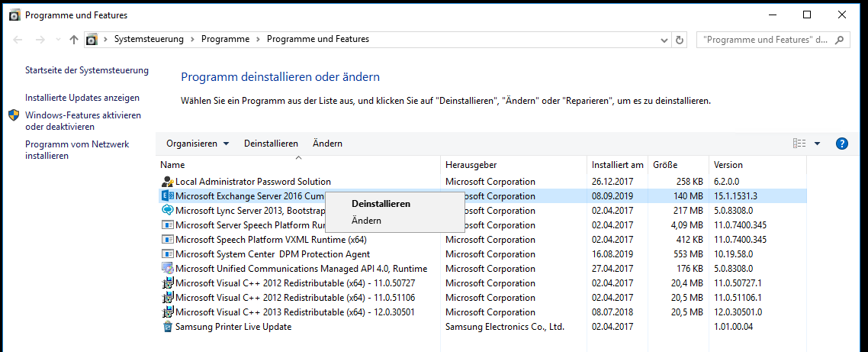Choose Deinstallieren in the context menu
Viewport: 868px width, 352px height.
click(381, 203)
